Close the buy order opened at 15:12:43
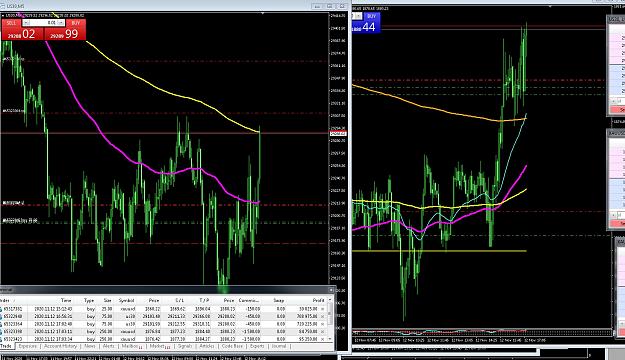The height and width of the screenshot is (360, 625). click(323, 309)
